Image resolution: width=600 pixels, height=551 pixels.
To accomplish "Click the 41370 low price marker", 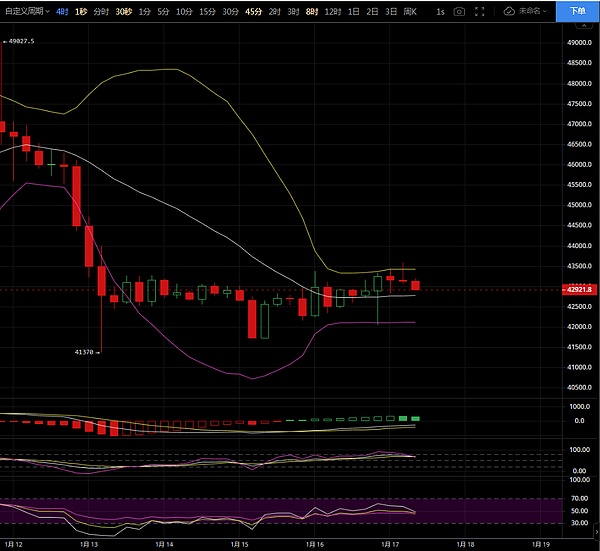I will click(x=85, y=352).
